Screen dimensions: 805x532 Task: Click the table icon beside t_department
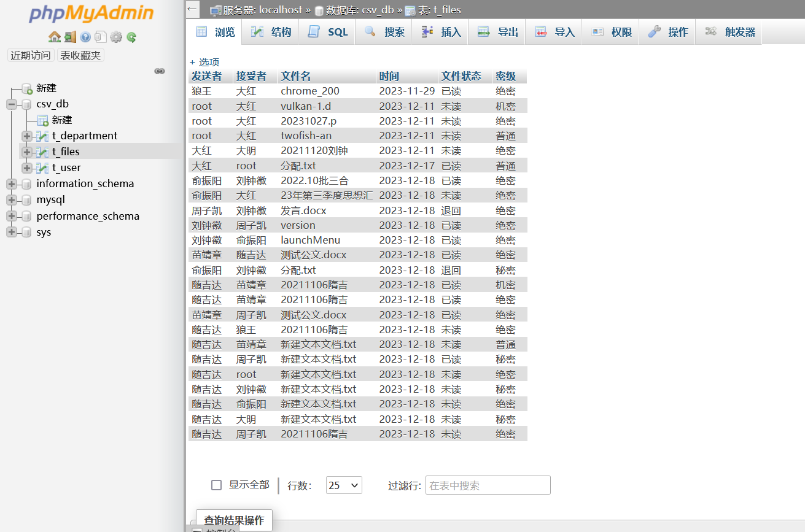click(x=42, y=136)
